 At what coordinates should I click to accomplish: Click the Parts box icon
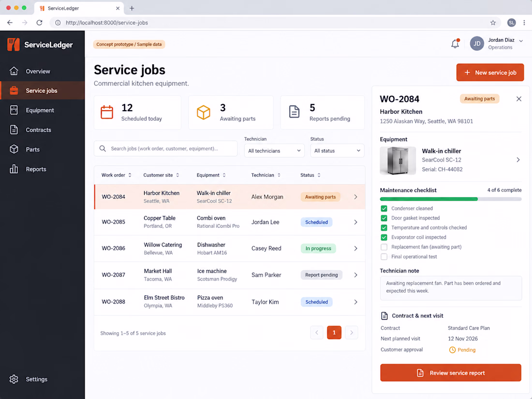coord(14,149)
